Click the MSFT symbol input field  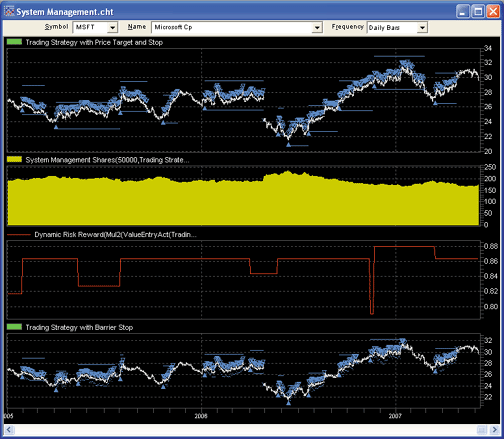click(x=90, y=27)
